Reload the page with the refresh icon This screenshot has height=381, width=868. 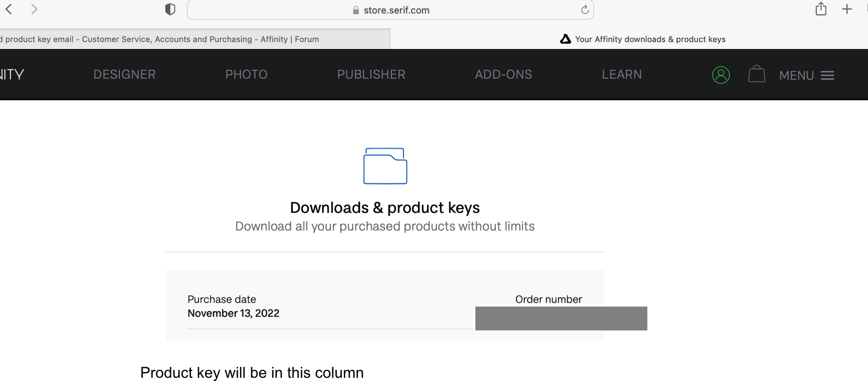[584, 10]
